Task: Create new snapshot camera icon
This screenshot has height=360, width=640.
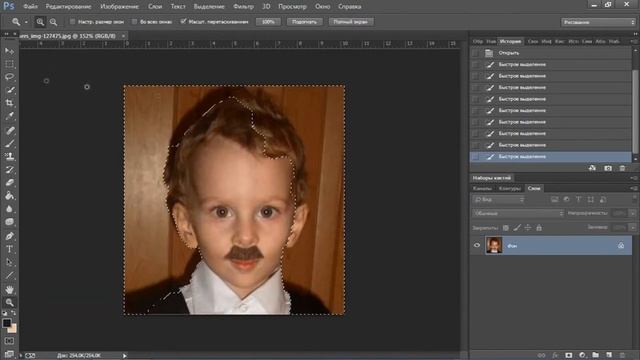Action: [x=608, y=168]
